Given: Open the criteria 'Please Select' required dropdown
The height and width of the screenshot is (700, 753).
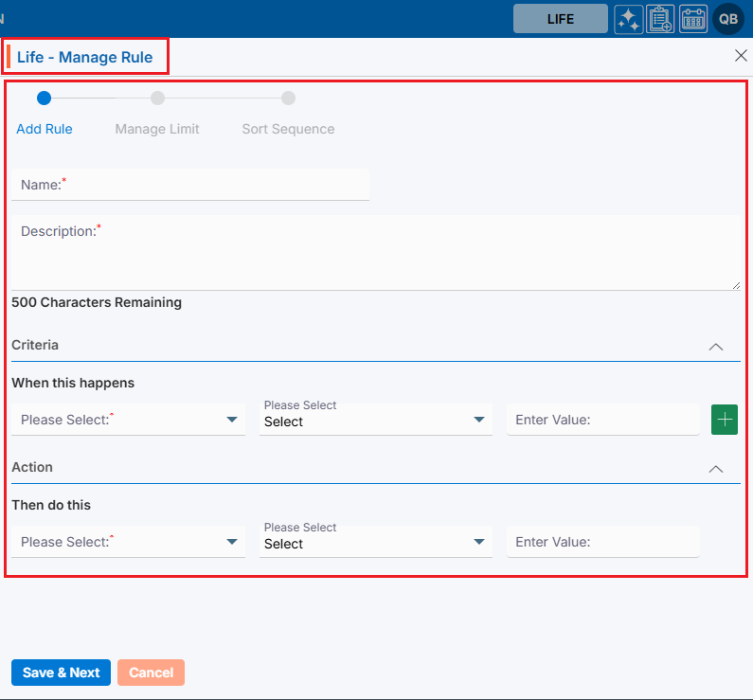Looking at the screenshot, I should pyautogui.click(x=128, y=420).
